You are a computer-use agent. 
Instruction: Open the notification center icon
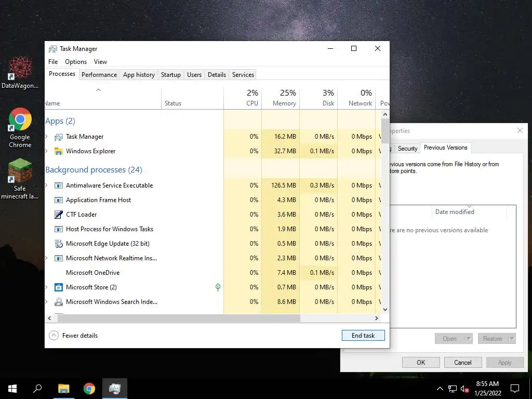515,389
